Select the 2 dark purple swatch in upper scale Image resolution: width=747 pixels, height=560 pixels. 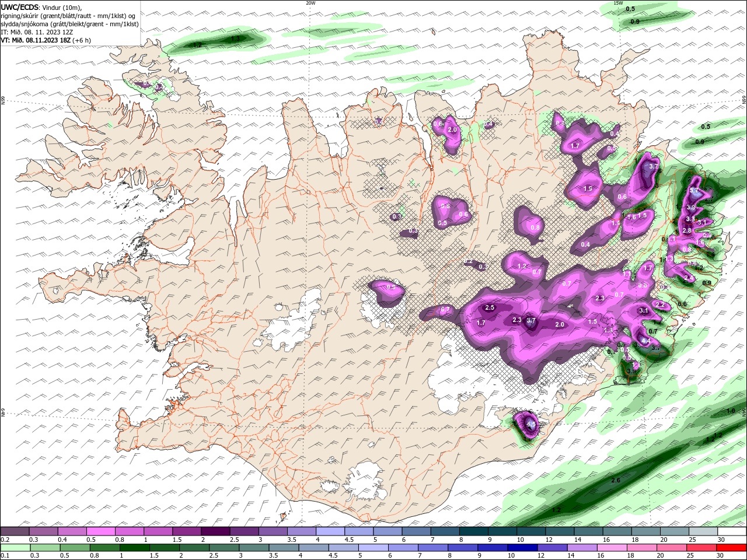click(215, 531)
